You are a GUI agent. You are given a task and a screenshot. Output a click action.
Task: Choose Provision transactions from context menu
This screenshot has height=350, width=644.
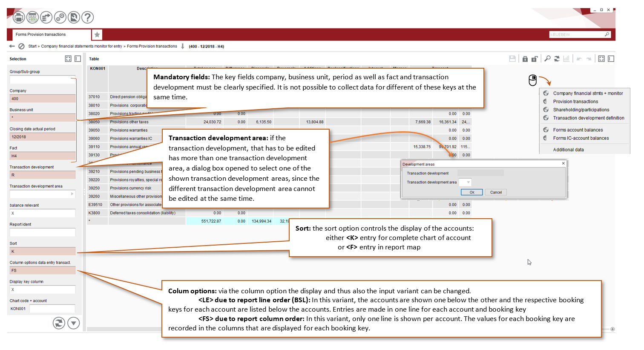(x=575, y=101)
